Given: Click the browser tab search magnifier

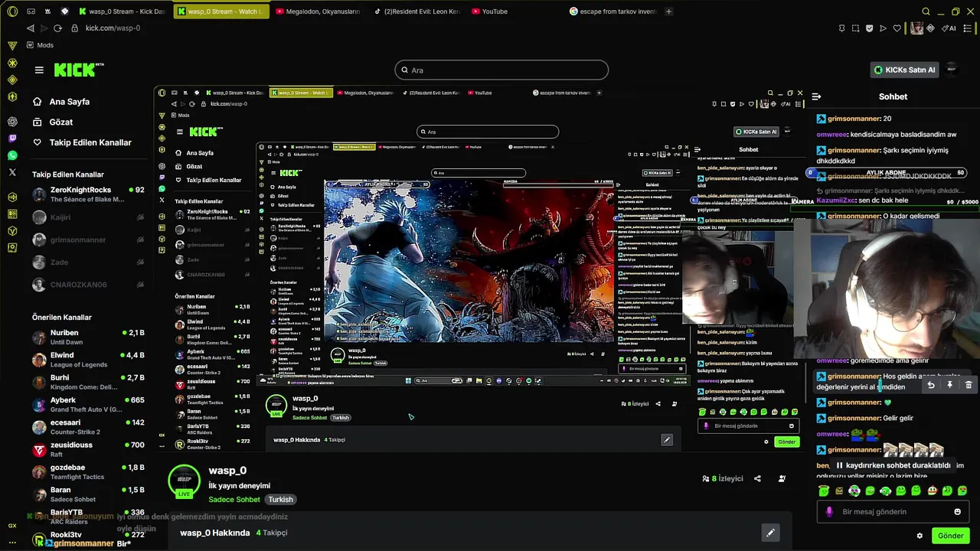Looking at the screenshot, I should 926,11.
